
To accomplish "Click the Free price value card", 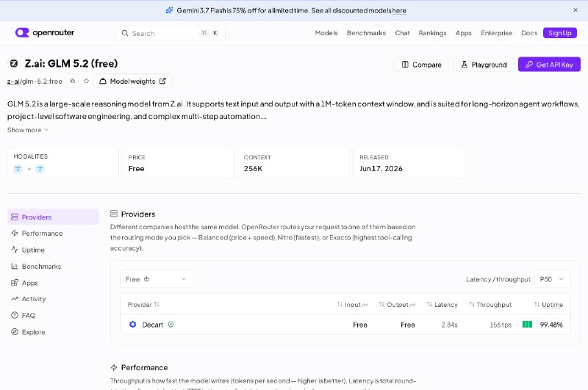I will pos(179,163).
